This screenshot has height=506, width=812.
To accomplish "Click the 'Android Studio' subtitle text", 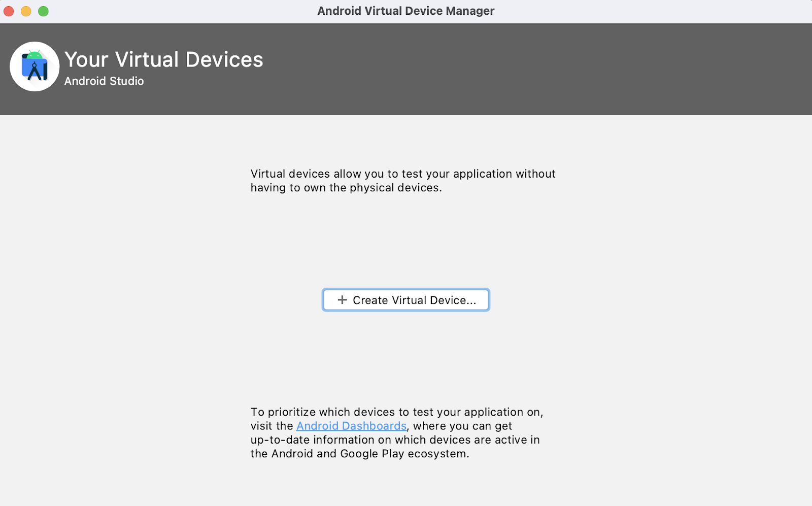I will pos(104,81).
